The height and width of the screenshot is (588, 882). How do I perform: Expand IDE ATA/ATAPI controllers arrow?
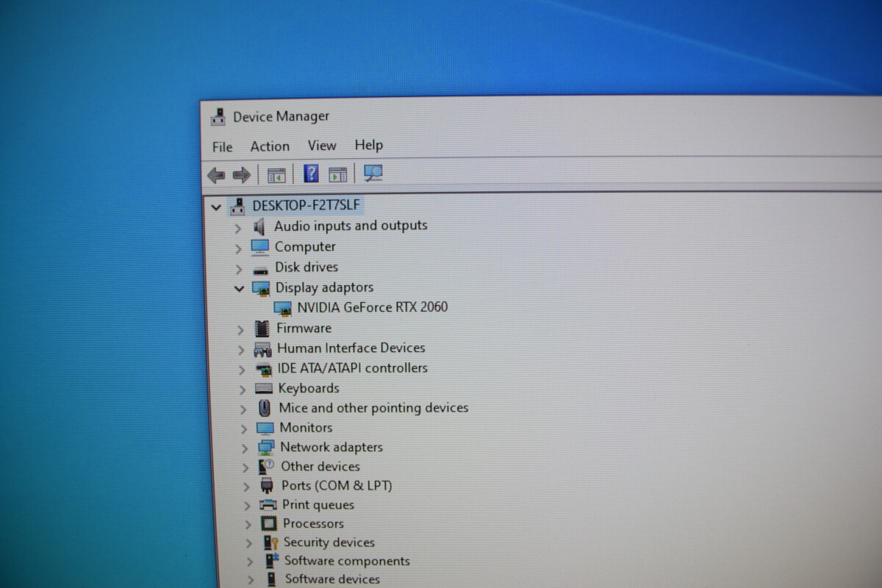click(x=242, y=370)
